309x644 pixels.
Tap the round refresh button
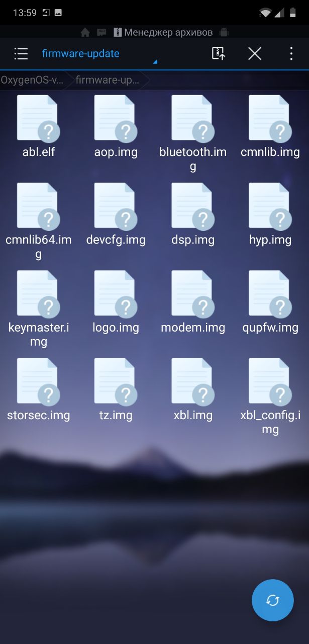click(273, 600)
